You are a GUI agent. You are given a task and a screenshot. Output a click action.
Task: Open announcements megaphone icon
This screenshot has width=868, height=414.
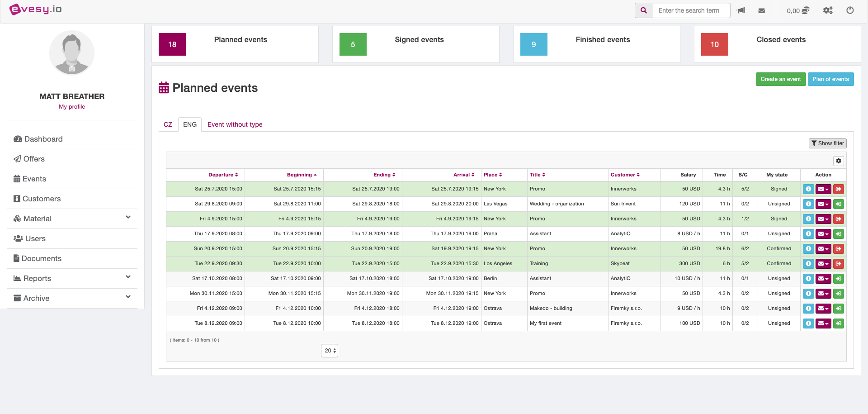[741, 10]
